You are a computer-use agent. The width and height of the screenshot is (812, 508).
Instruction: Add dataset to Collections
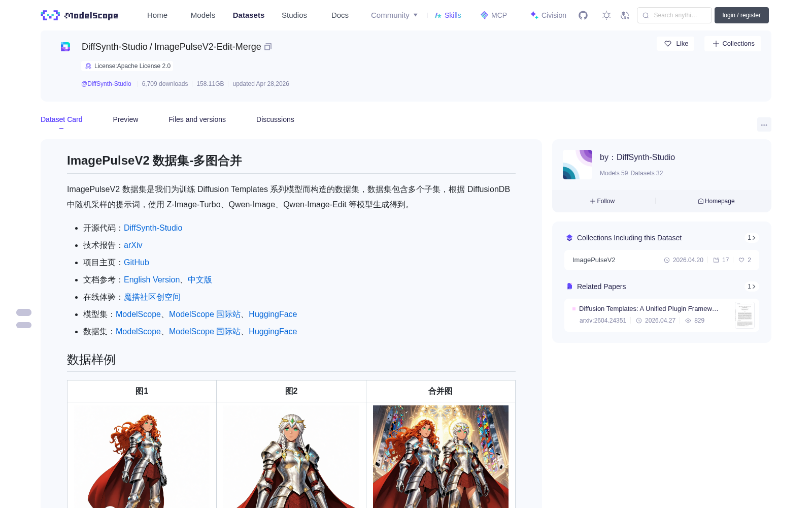[733, 44]
